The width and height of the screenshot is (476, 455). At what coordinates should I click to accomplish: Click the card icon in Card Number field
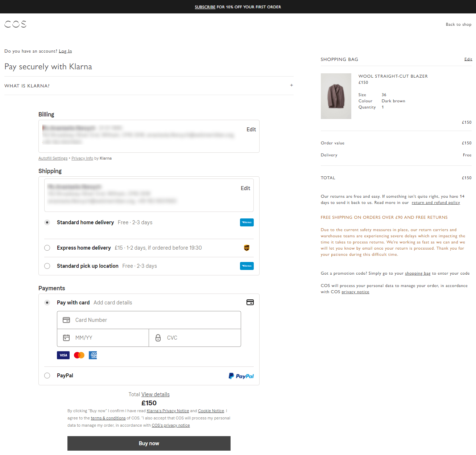66,320
